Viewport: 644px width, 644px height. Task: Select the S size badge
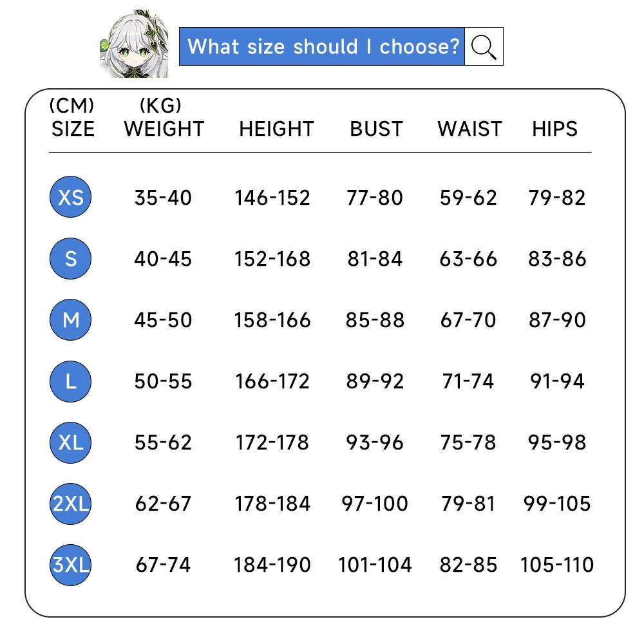(71, 258)
